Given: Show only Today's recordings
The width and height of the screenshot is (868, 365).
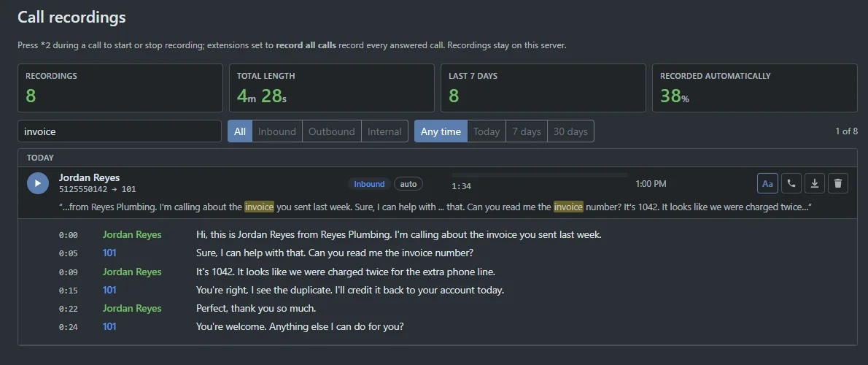Looking at the screenshot, I should [x=487, y=131].
